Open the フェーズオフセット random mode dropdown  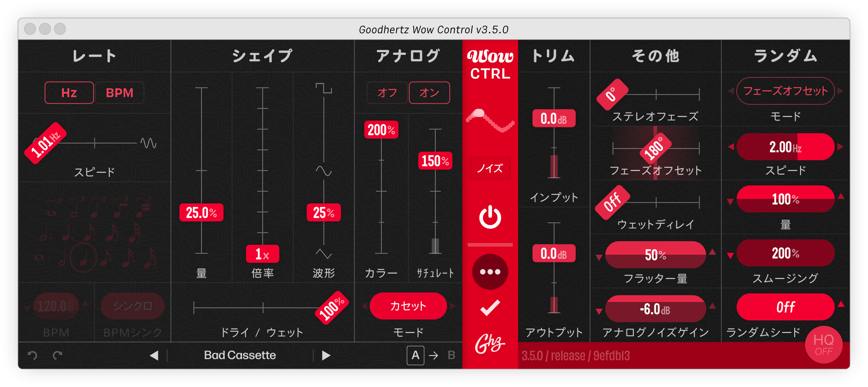[785, 91]
